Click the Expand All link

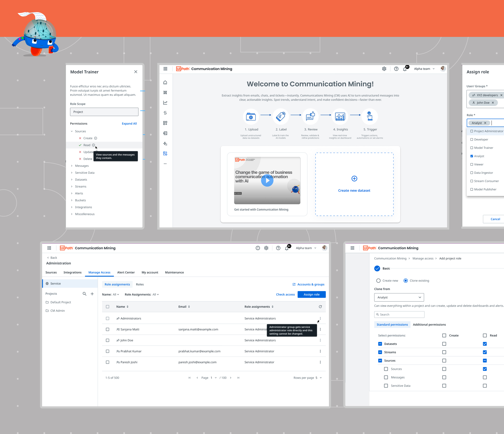129,123
